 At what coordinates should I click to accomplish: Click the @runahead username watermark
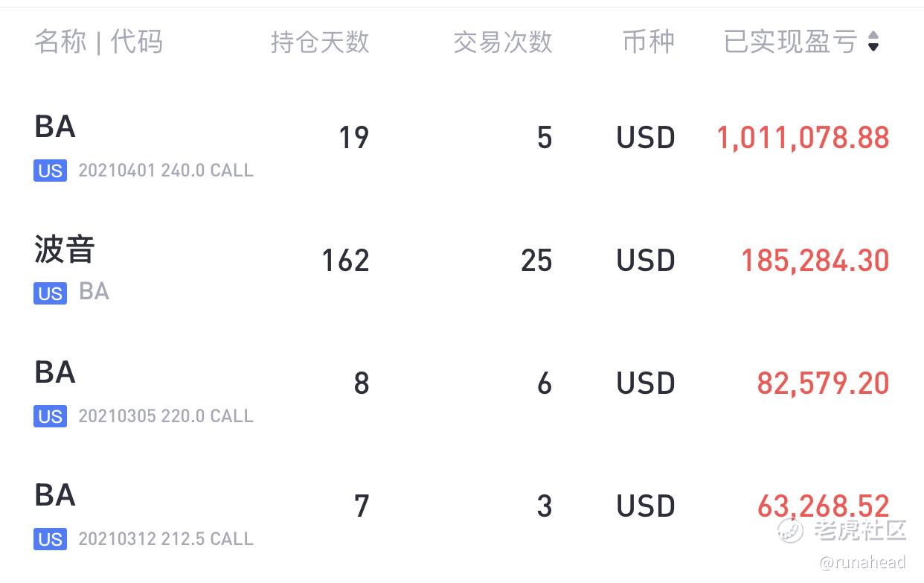click(862, 562)
